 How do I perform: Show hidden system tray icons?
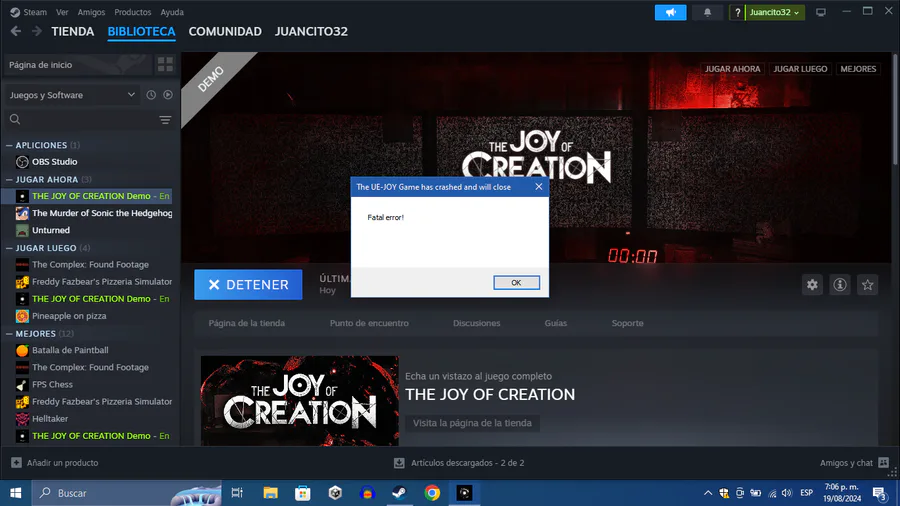pyautogui.click(x=708, y=493)
